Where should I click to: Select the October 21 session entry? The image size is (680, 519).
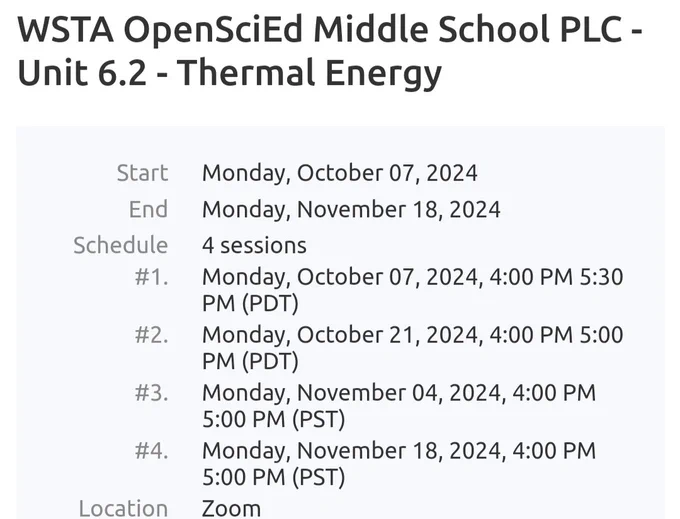pos(413,348)
